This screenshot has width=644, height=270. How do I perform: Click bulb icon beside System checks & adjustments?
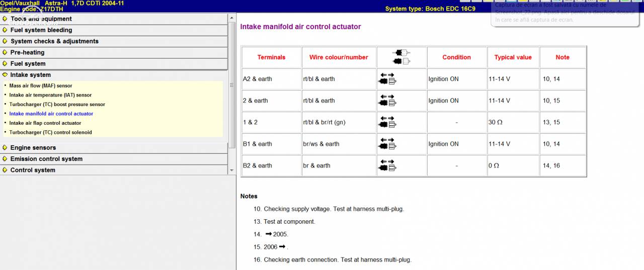coord(5,41)
